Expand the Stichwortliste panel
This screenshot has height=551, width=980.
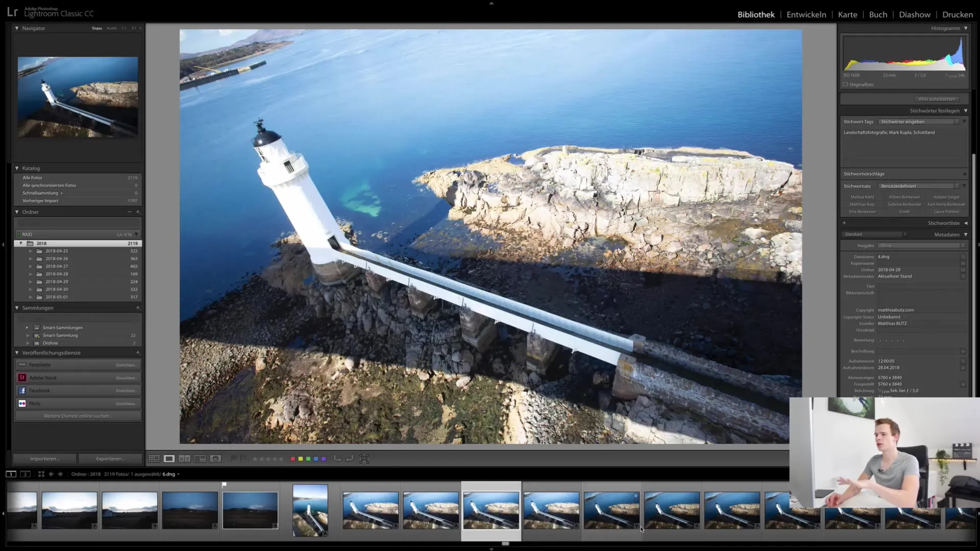point(966,223)
